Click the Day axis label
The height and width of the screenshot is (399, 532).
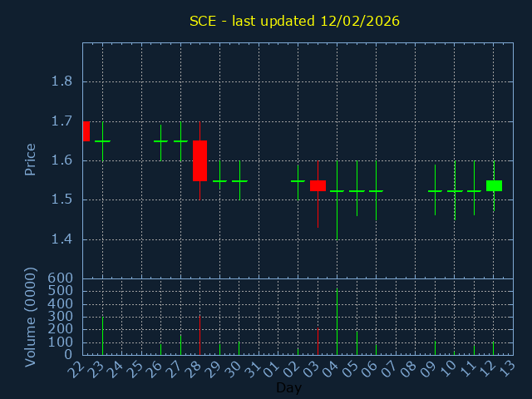[288, 387]
